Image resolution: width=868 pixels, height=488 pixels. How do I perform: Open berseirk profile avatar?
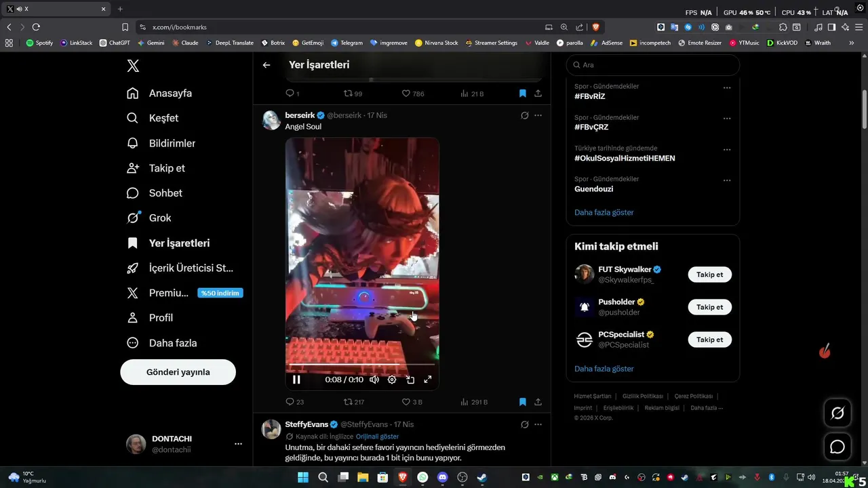tap(271, 120)
